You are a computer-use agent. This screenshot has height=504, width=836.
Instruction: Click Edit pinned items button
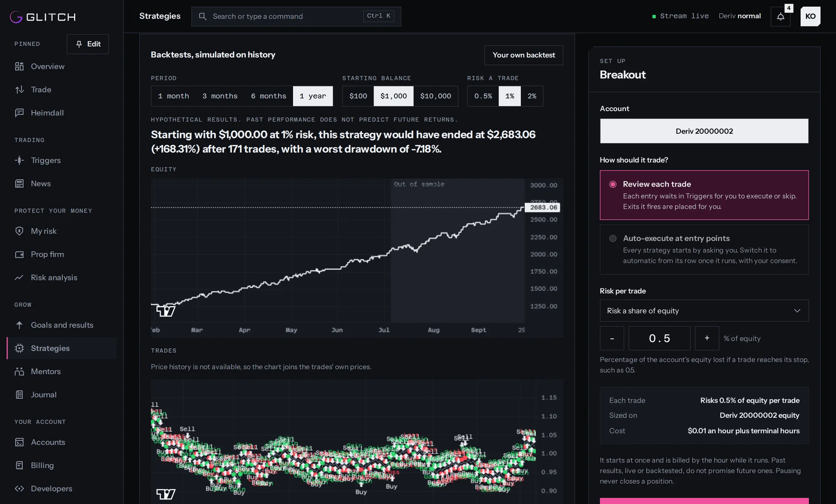click(88, 44)
